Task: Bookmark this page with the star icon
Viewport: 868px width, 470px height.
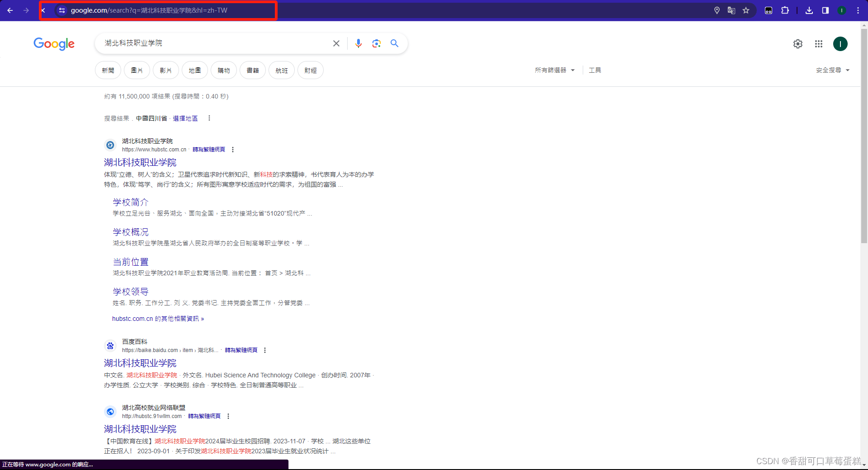Action: click(x=746, y=10)
